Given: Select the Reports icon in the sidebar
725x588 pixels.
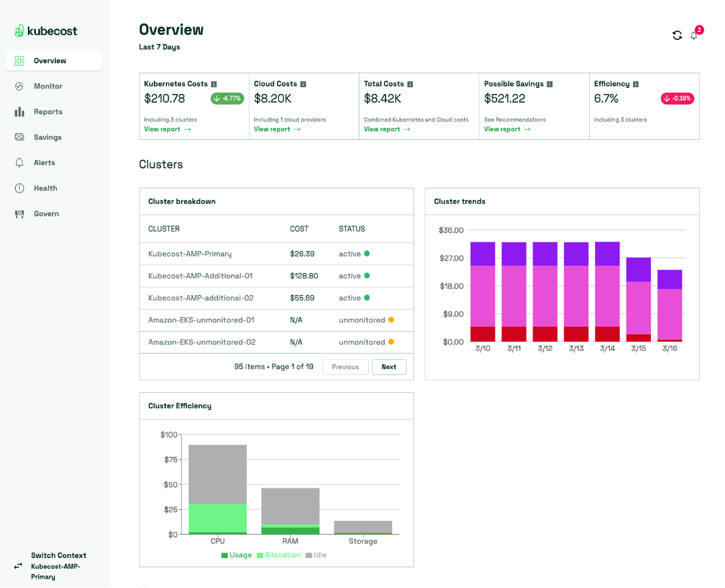Looking at the screenshot, I should [21, 111].
